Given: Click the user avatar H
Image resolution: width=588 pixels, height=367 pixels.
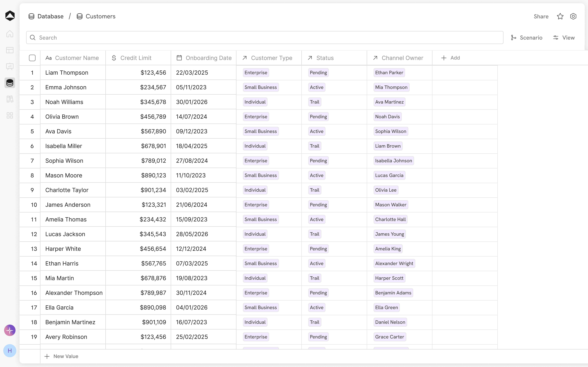Looking at the screenshot, I should click(x=10, y=351).
